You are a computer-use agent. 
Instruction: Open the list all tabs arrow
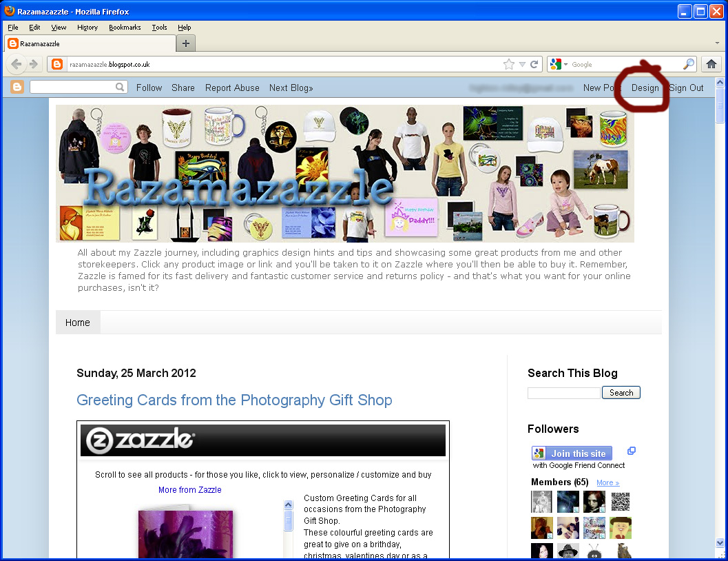coord(717,43)
